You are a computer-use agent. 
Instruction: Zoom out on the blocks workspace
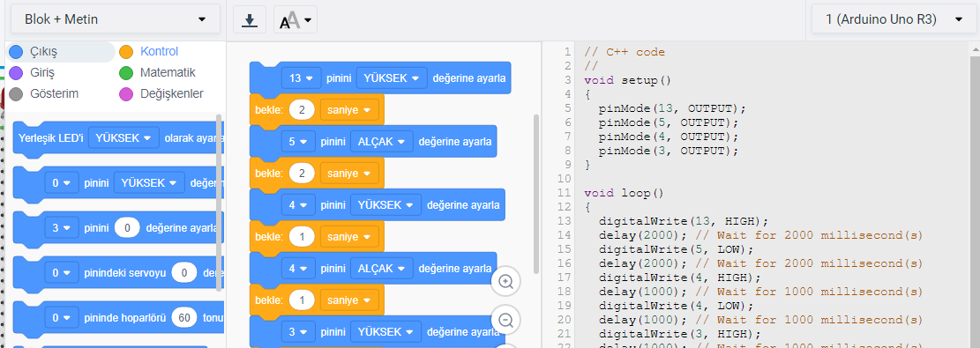[x=505, y=321]
